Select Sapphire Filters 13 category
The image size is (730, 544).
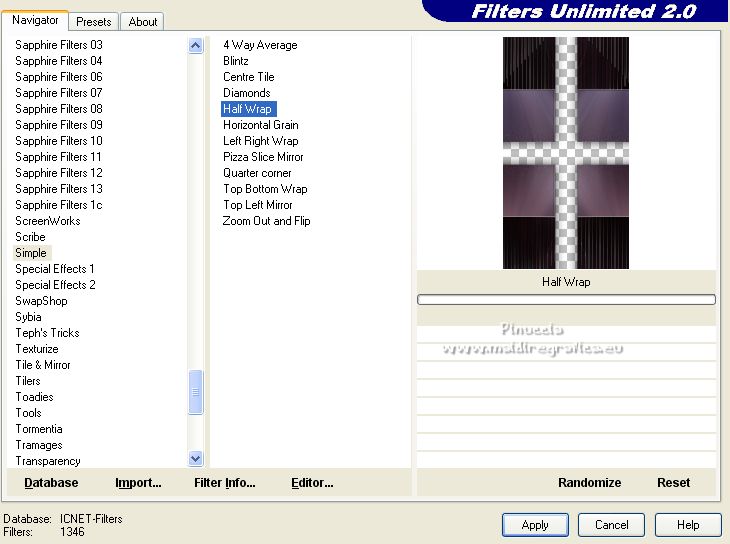point(59,189)
